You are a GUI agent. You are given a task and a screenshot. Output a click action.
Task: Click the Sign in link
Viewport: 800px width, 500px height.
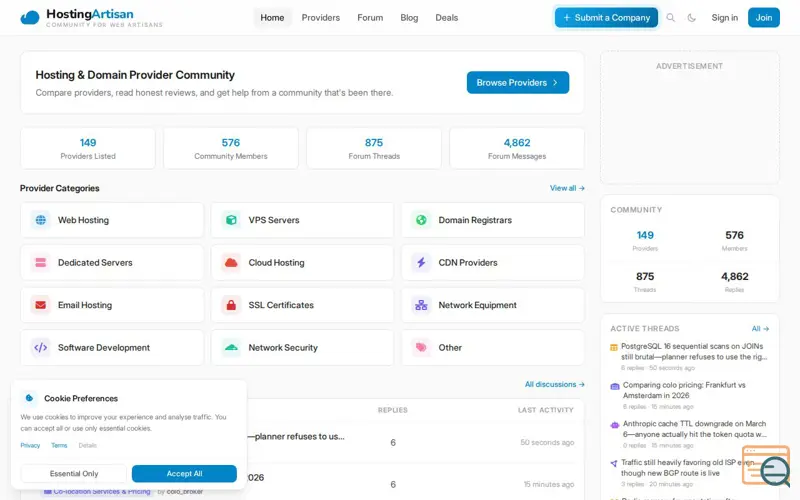point(724,18)
